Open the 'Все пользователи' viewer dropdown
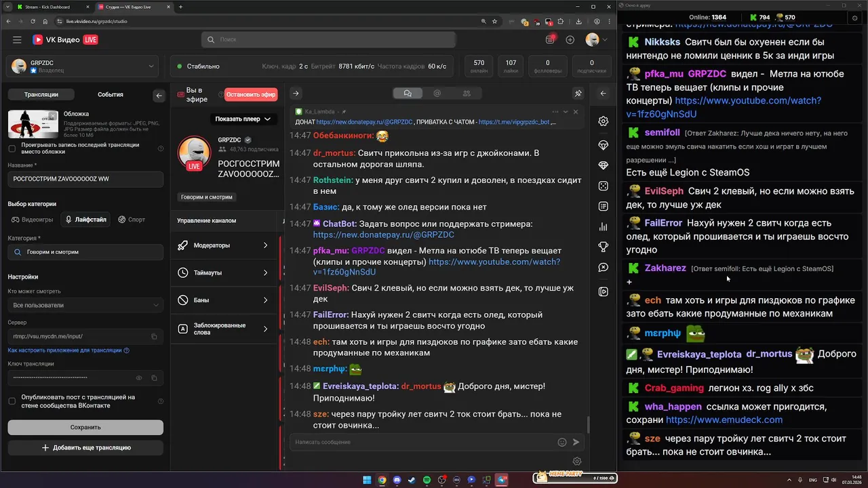Screen dimensions: 868x488 (85, 305)
